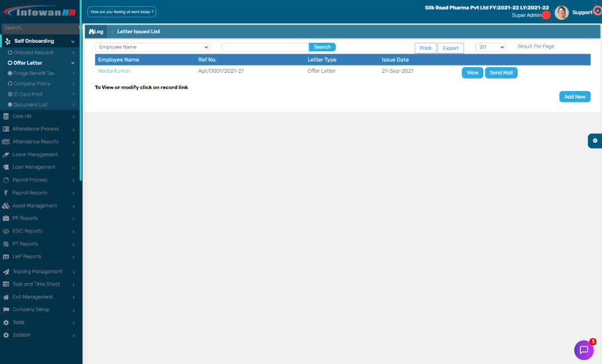Click the Leave Management eraser icon
602x364 pixels.
click(x=6, y=154)
